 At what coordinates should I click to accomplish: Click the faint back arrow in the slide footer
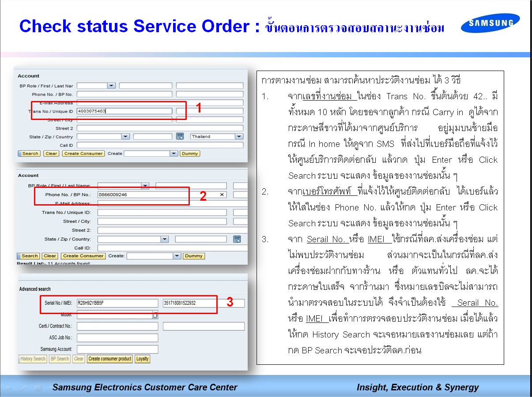8,388
